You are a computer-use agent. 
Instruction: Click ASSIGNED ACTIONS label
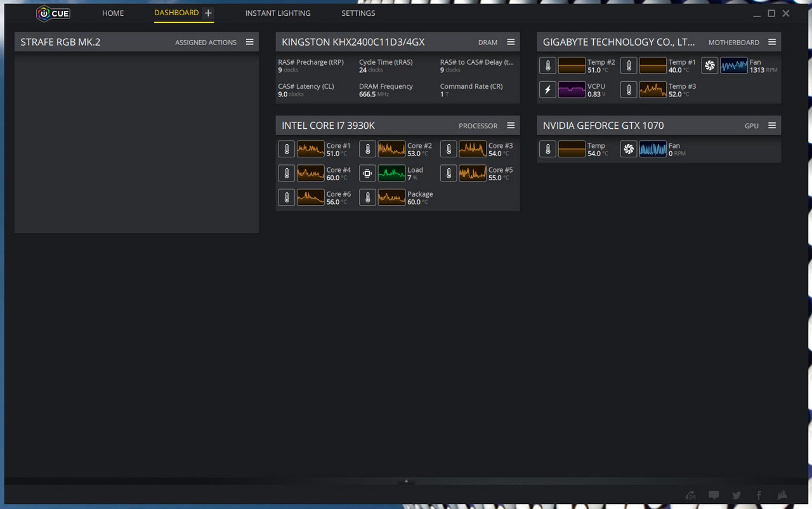[x=206, y=43]
